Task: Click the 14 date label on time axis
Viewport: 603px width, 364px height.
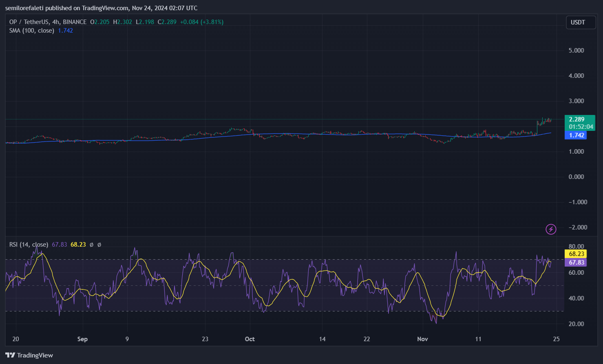Action: pyautogui.click(x=322, y=339)
